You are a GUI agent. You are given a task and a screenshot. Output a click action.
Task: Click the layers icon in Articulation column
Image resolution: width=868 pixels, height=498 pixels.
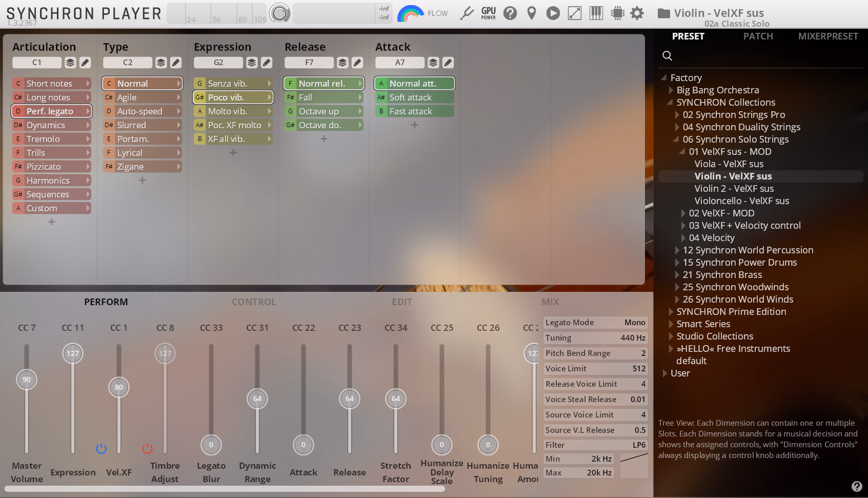point(70,63)
